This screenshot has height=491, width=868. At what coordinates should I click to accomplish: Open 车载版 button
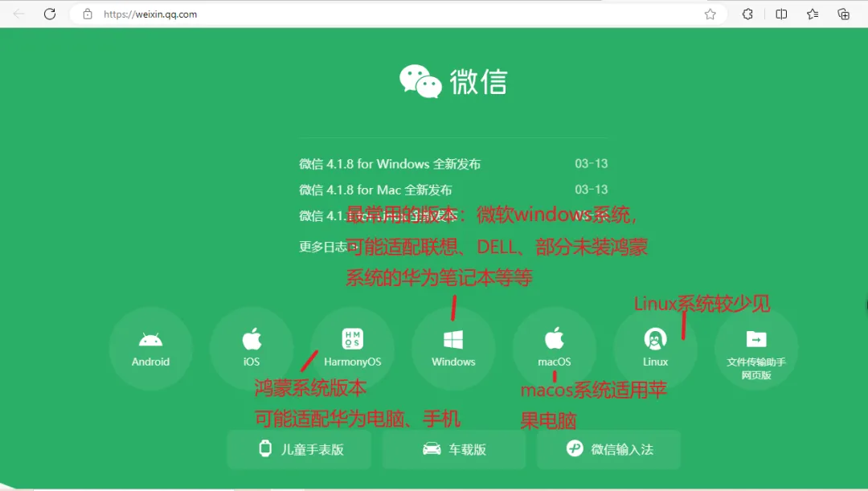click(x=453, y=449)
